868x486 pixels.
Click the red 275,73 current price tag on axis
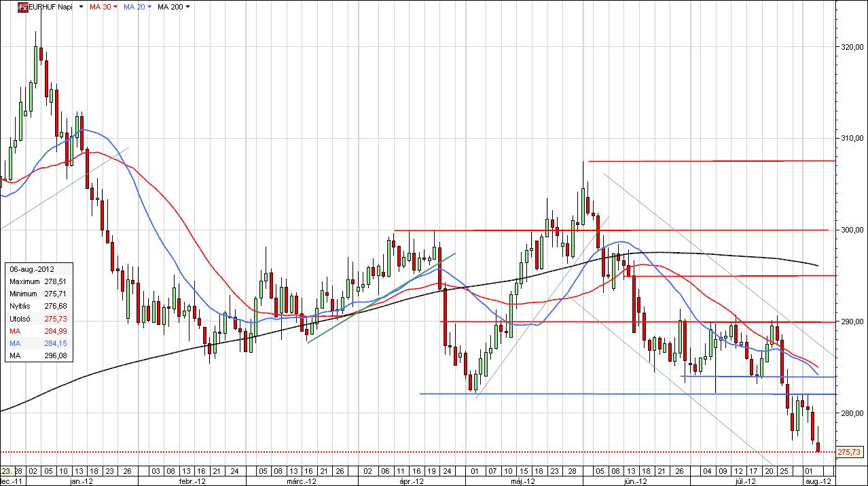[x=850, y=452]
